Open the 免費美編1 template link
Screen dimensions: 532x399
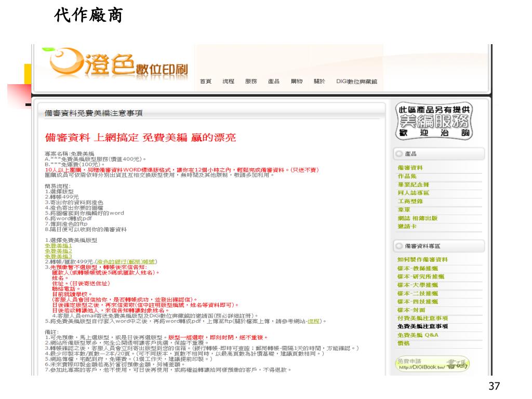tap(58, 246)
